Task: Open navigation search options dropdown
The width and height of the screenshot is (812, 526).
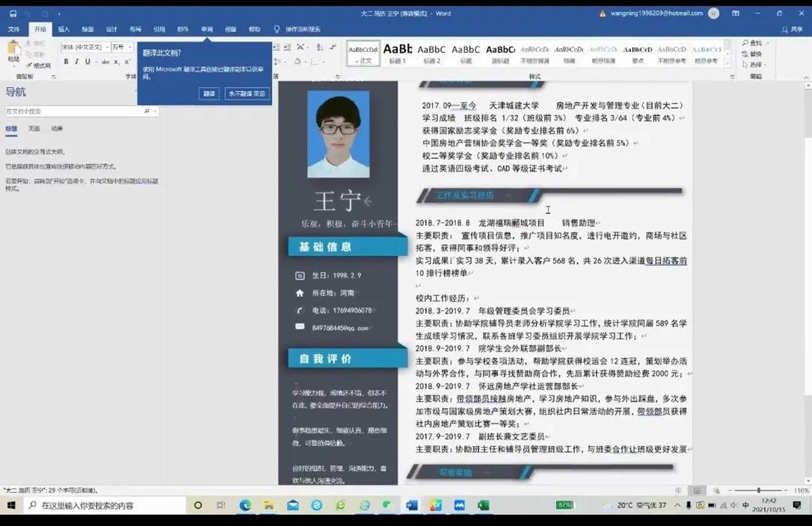Action: [155, 111]
